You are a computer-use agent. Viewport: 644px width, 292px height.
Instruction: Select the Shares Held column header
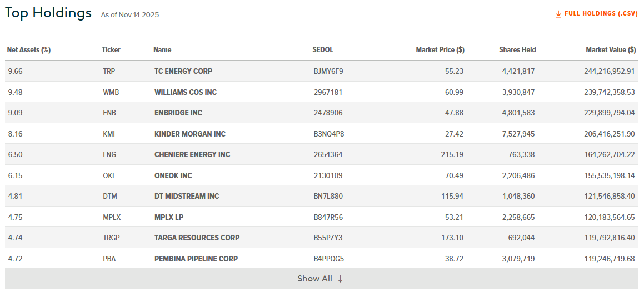point(517,50)
